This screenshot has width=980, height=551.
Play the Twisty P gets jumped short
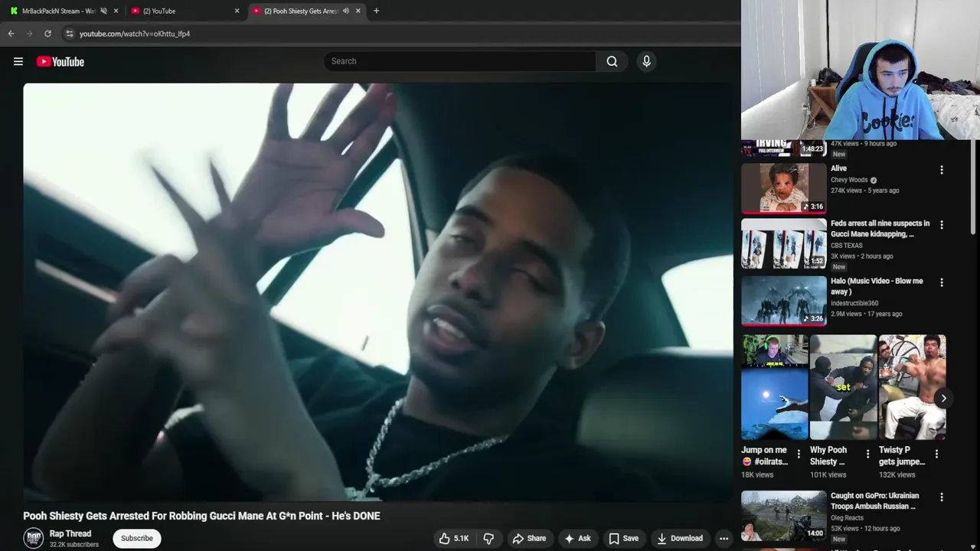point(912,387)
